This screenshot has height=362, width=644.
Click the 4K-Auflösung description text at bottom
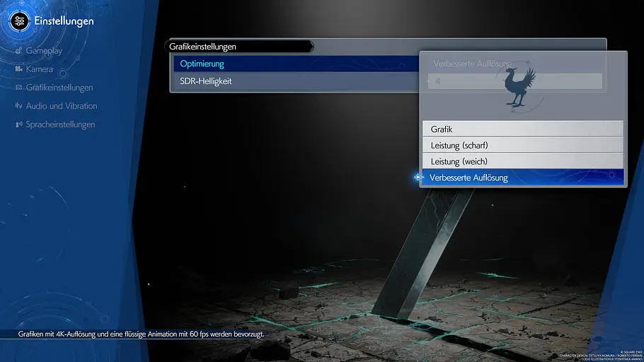coord(141,334)
